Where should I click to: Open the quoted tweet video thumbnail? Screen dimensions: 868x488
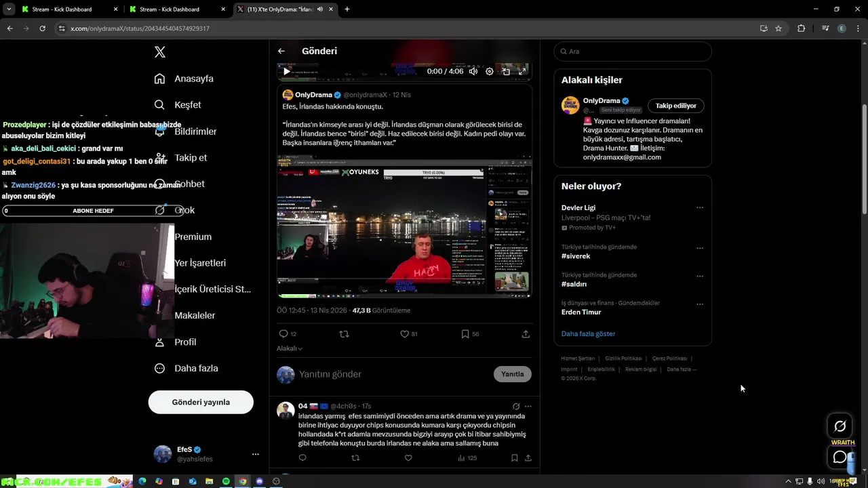pyautogui.click(x=404, y=226)
